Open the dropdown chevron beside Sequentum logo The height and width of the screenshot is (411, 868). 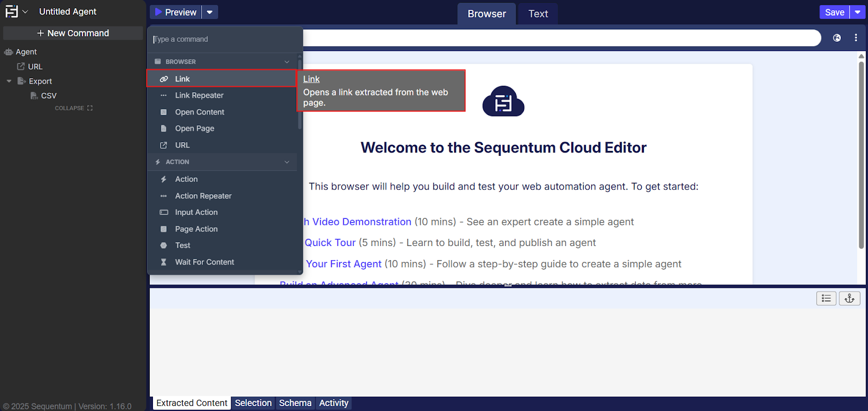tap(25, 11)
